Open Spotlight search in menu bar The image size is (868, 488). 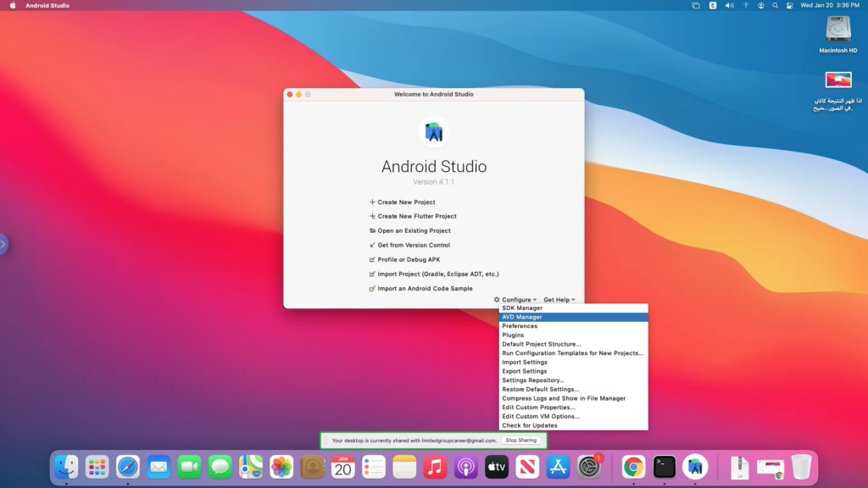[x=775, y=6]
